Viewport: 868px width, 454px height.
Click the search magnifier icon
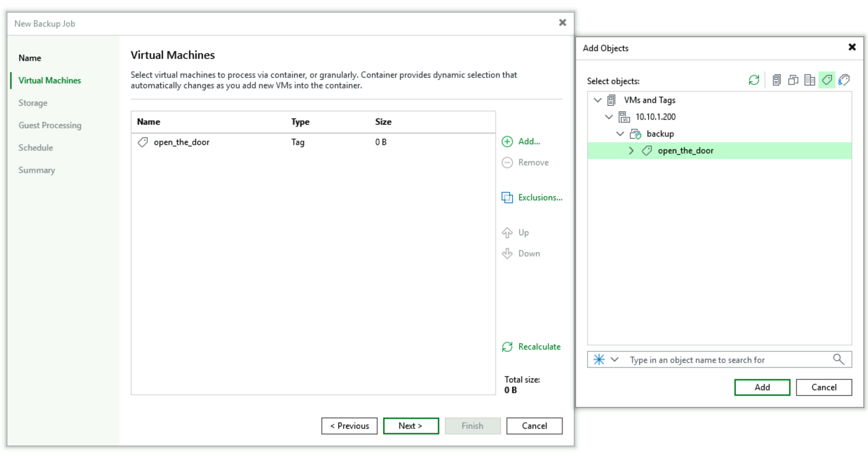[x=838, y=359]
